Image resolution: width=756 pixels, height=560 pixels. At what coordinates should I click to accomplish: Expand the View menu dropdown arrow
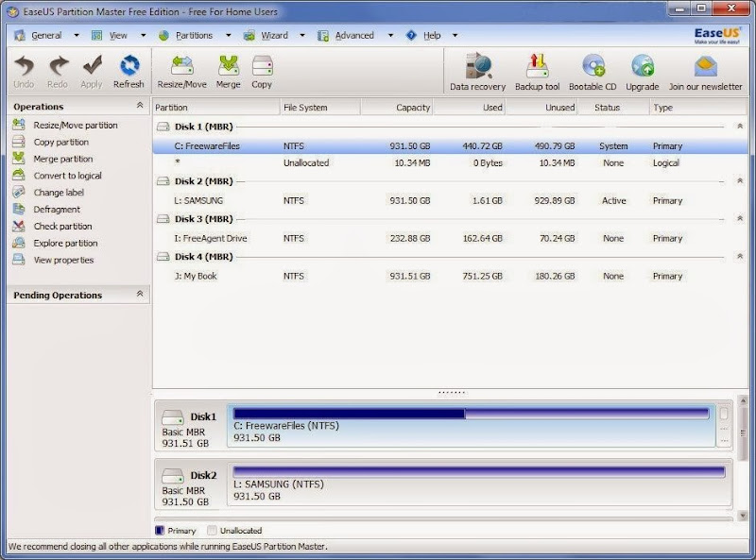tap(144, 35)
